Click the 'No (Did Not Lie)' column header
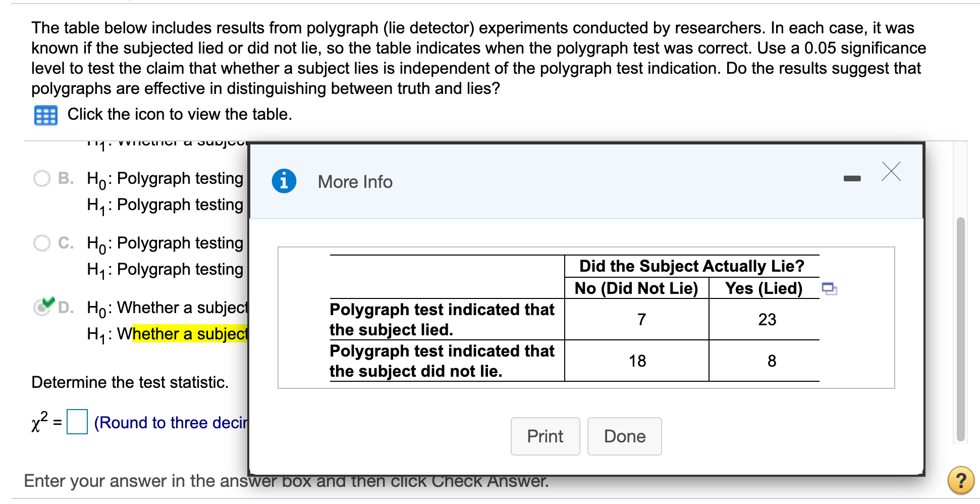 coord(637,288)
